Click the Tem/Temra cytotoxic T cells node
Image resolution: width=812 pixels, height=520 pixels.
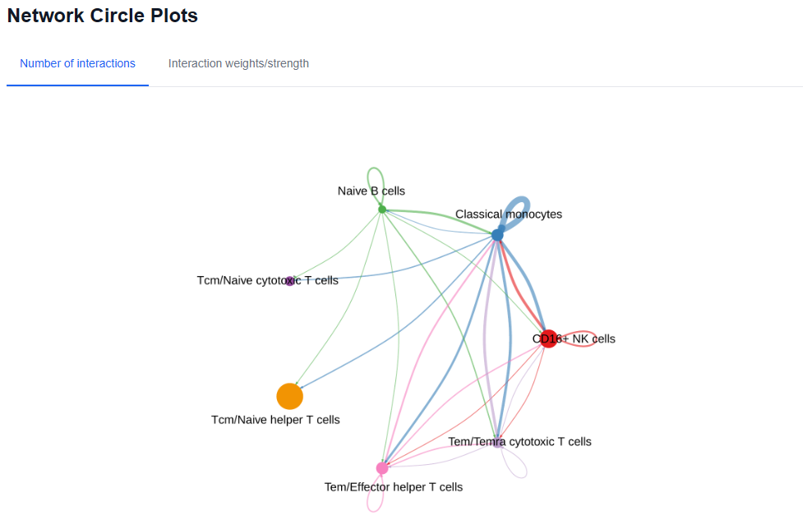pos(497,443)
